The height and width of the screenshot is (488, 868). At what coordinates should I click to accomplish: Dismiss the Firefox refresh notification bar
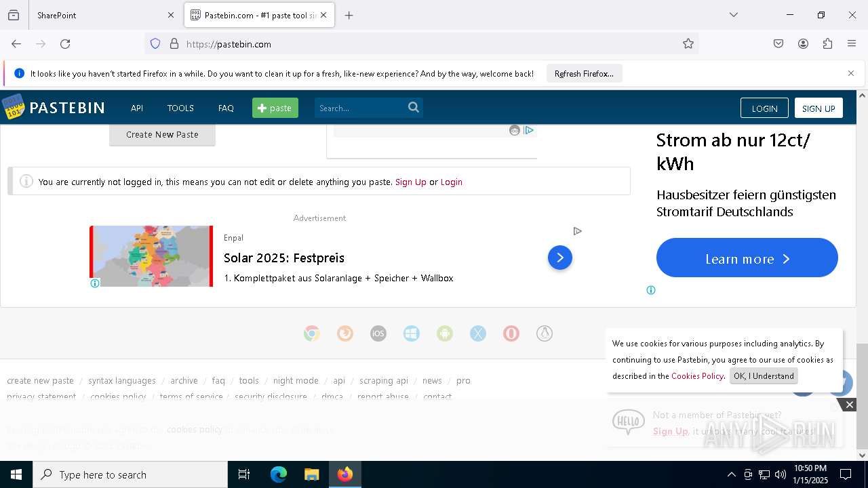[x=851, y=73]
